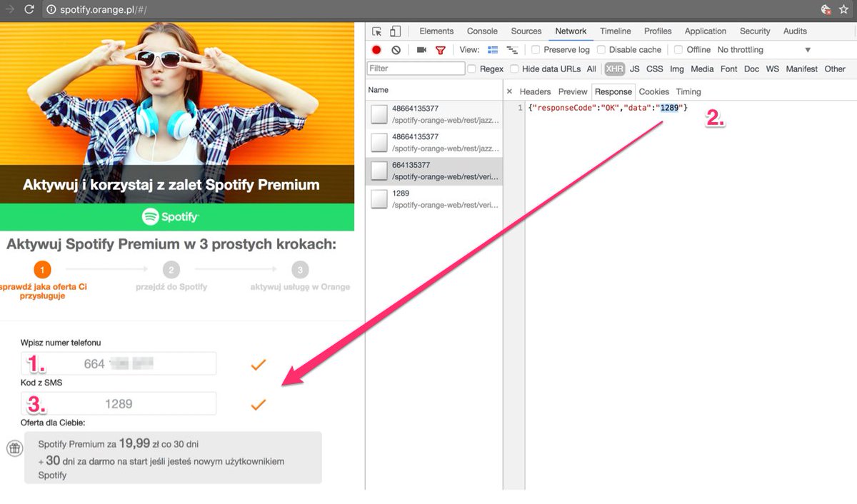
Task: Open the Application panel tab
Action: point(706,31)
